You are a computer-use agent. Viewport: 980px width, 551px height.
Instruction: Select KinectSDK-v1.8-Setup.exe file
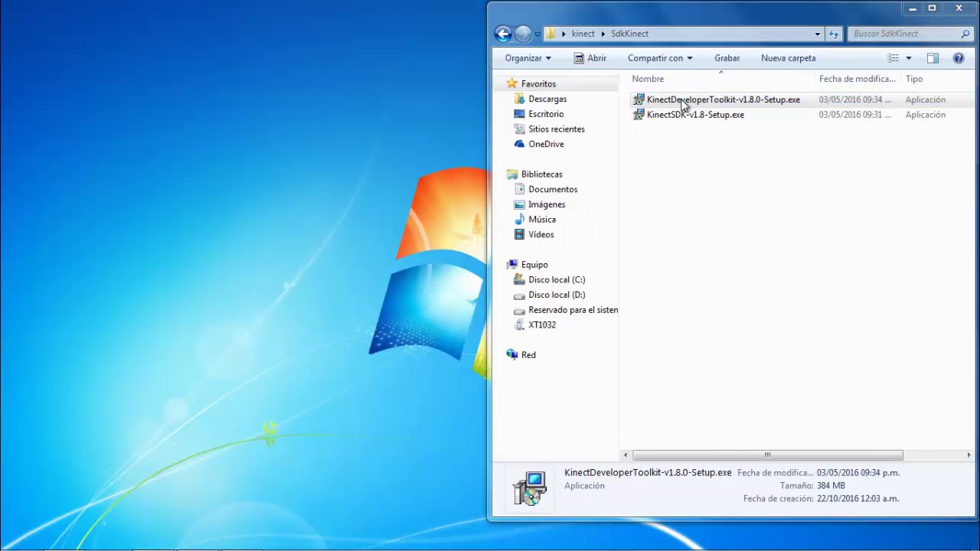pyautogui.click(x=695, y=115)
